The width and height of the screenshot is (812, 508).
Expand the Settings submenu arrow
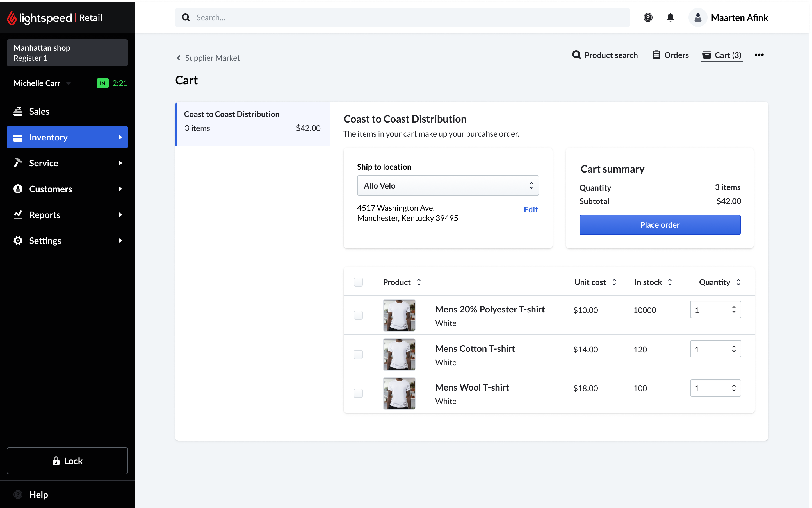(x=120, y=241)
